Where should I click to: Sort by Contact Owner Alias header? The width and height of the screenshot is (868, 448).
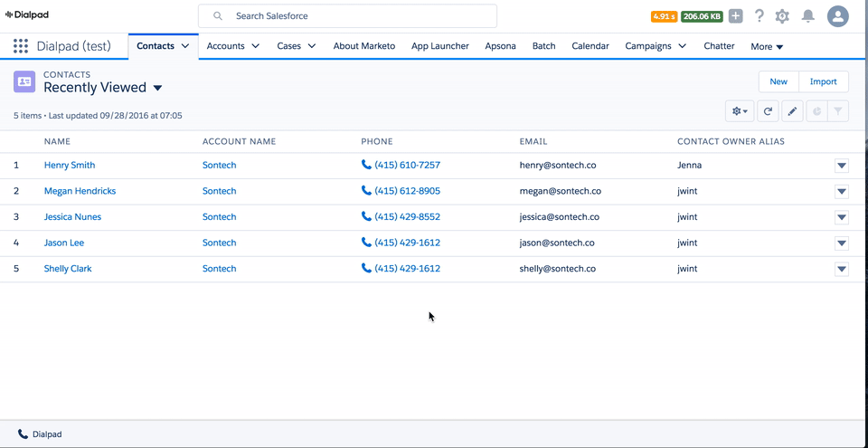(x=731, y=141)
